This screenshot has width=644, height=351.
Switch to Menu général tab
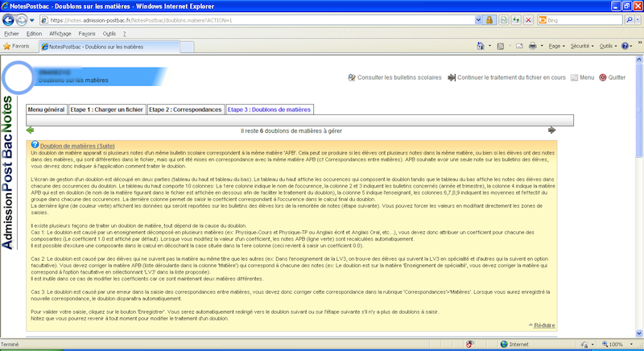click(46, 109)
